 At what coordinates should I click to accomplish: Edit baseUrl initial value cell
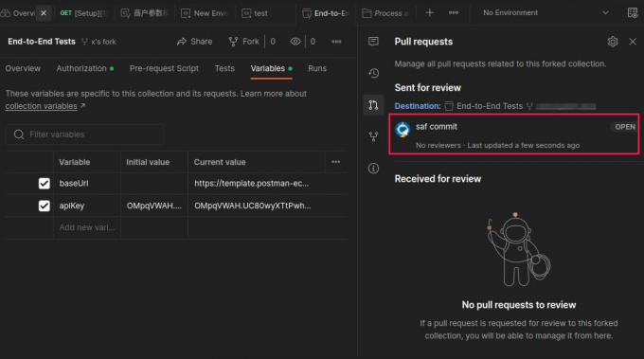[154, 184]
